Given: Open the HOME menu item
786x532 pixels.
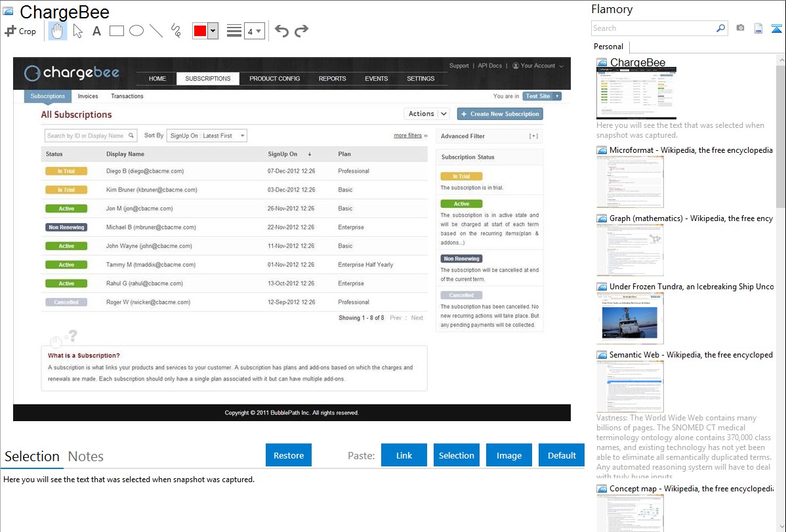Looking at the screenshot, I should pyautogui.click(x=157, y=79).
